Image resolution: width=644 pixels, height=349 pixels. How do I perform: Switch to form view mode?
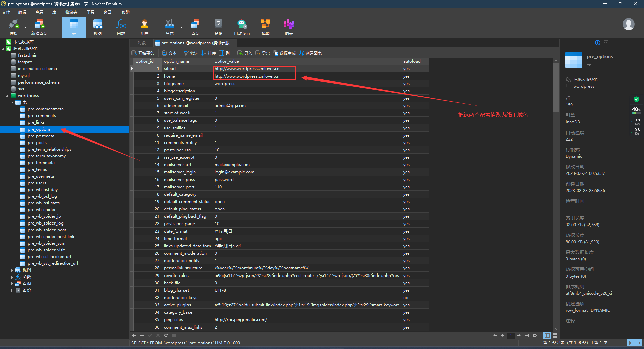pyautogui.click(x=555, y=335)
